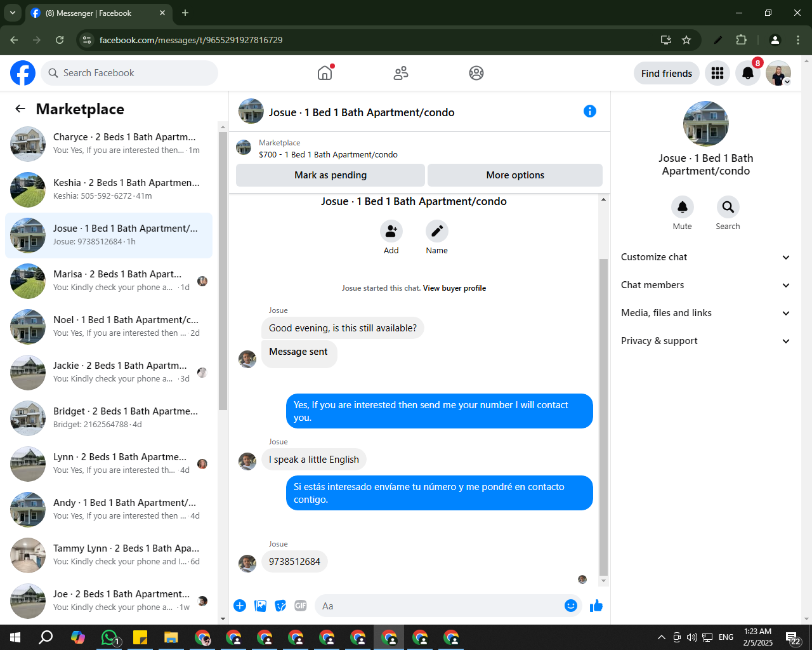Open Charyce 2 Beds 1 Bath conversation
The image size is (812, 650).
[109, 143]
